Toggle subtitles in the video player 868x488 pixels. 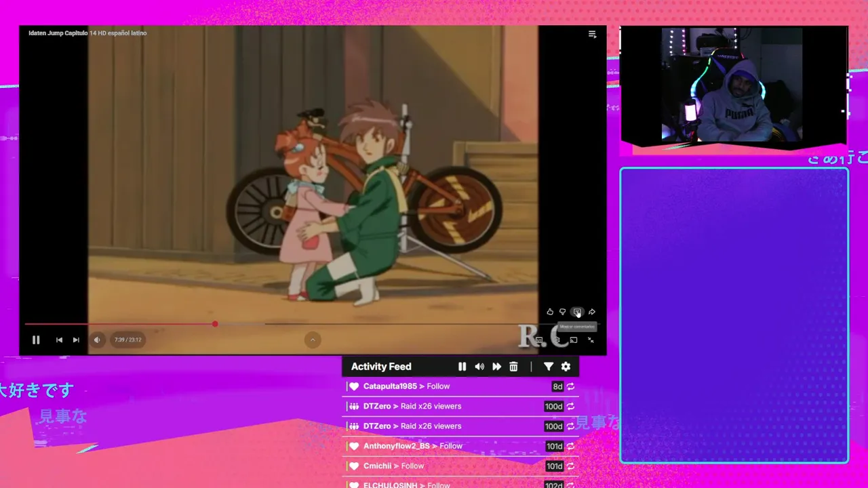[x=539, y=340]
